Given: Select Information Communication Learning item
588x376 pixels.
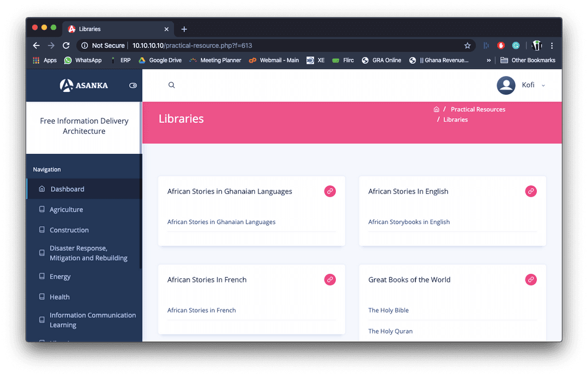Looking at the screenshot, I should [x=84, y=320].
